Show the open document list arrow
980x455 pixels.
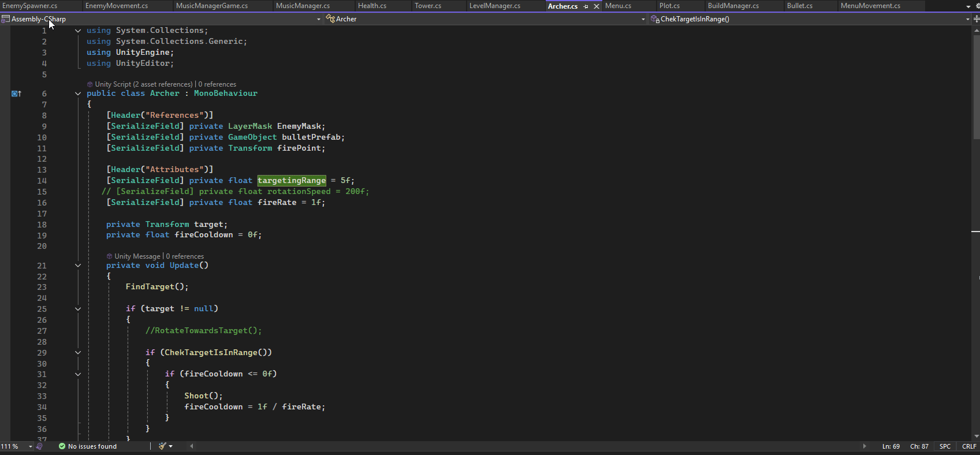point(968,6)
